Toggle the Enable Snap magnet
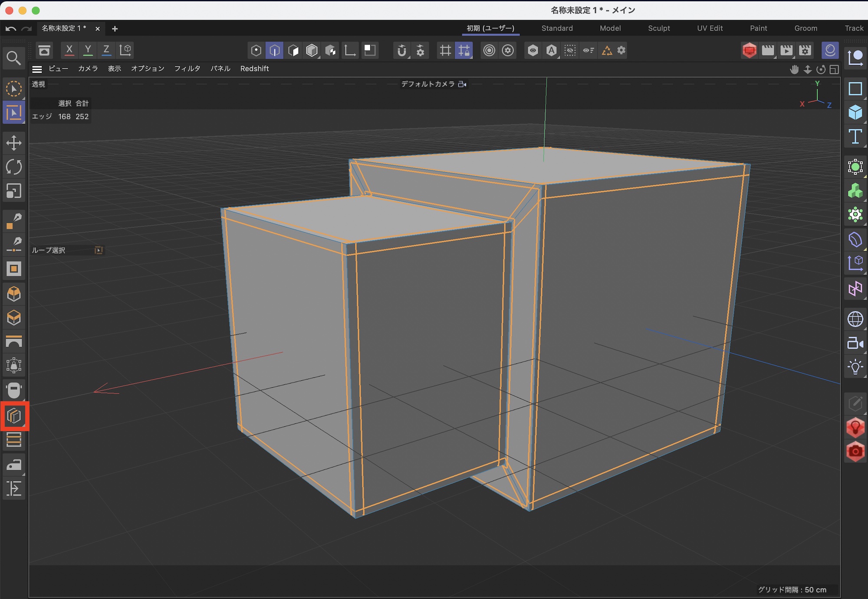The image size is (868, 599). click(402, 51)
